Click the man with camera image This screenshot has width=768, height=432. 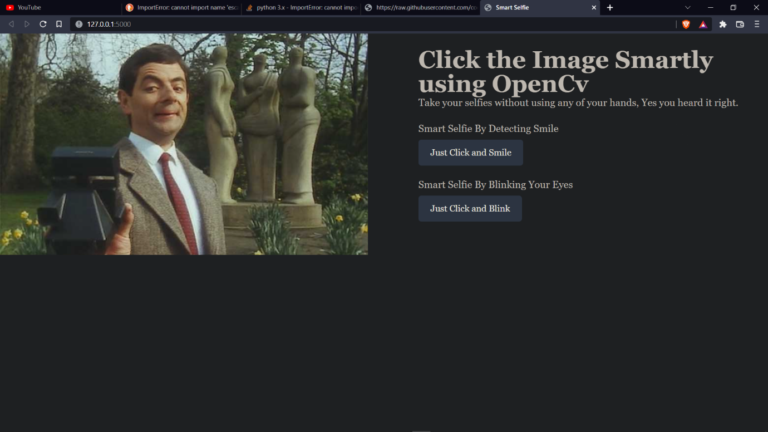(184, 144)
